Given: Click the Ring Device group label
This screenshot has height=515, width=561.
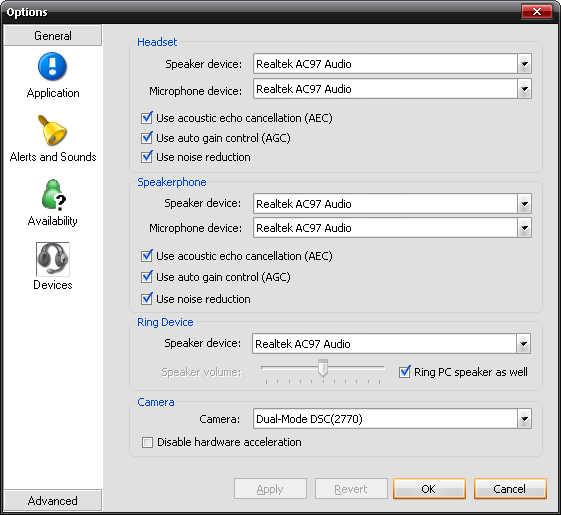Looking at the screenshot, I should pos(165,322).
